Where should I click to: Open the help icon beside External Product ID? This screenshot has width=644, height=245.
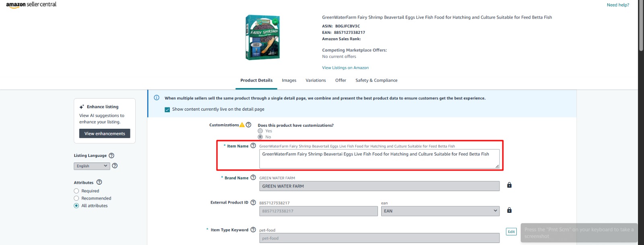253,202
